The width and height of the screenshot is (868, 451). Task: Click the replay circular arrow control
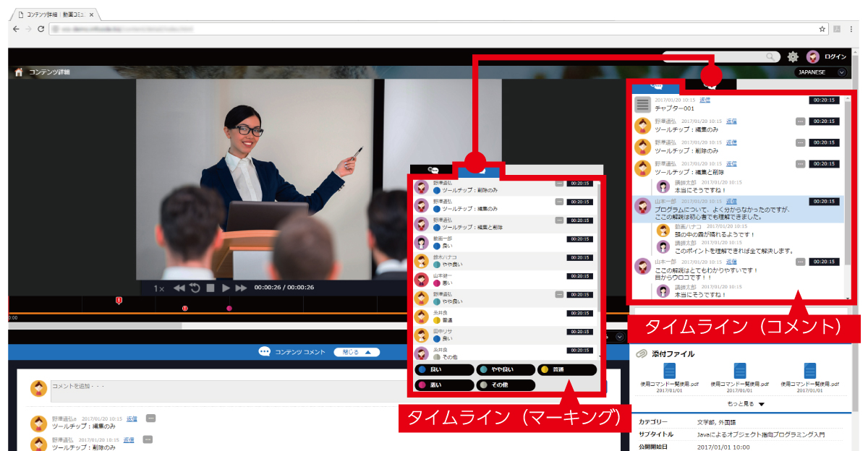point(195,288)
